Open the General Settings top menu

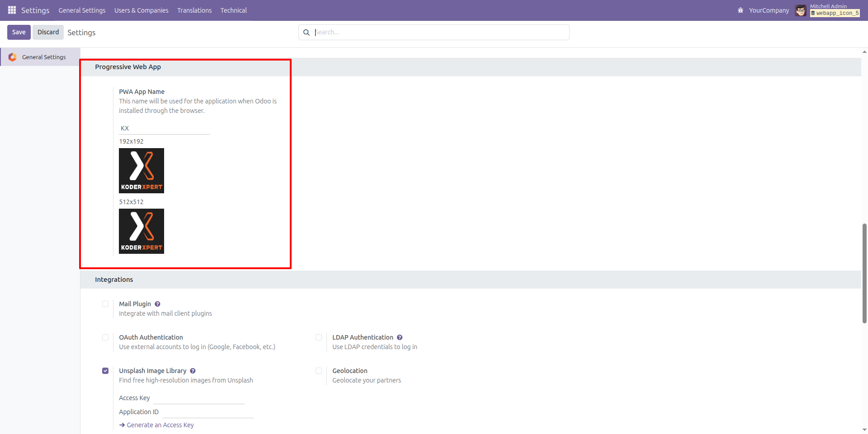click(x=82, y=10)
